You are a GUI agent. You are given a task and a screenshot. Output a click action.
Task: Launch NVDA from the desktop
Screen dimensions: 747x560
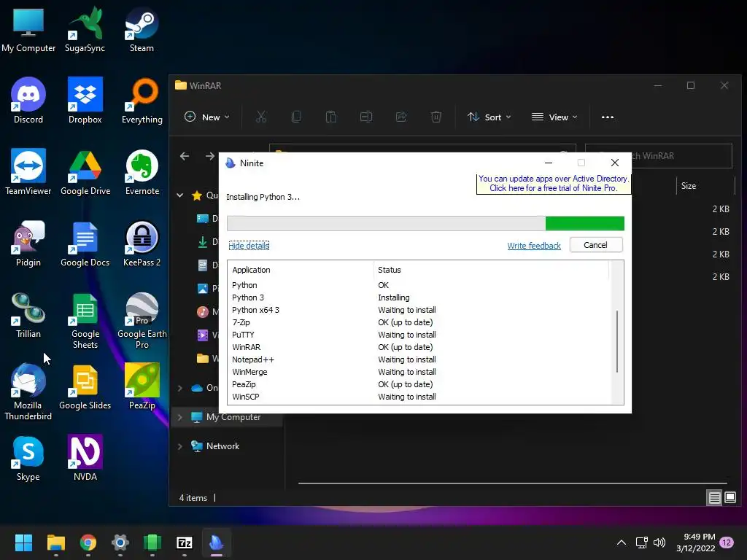click(85, 458)
